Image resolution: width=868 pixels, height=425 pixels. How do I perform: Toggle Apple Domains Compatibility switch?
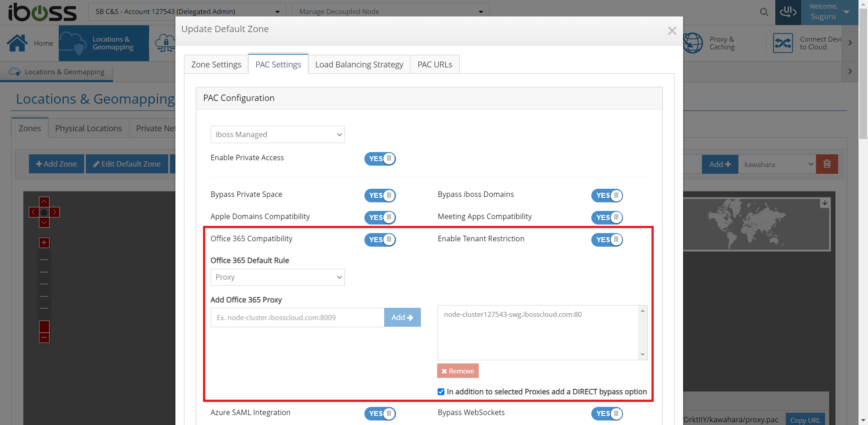click(380, 217)
